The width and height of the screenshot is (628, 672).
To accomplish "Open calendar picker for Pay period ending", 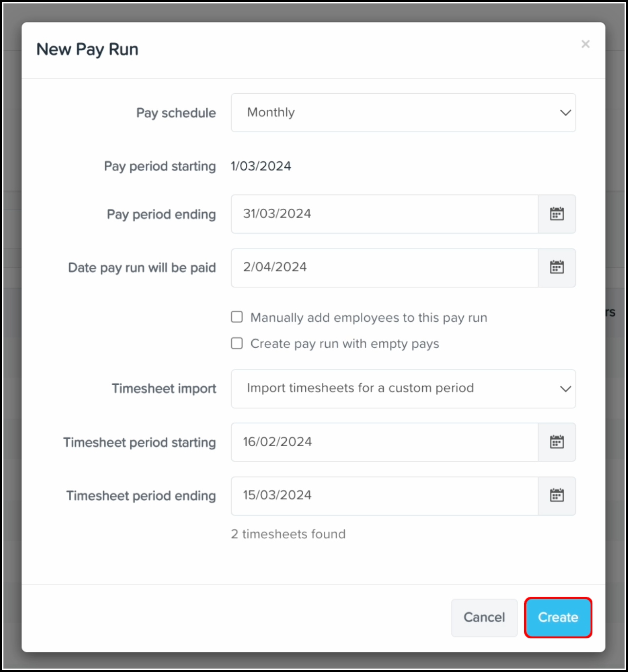I will click(x=557, y=214).
